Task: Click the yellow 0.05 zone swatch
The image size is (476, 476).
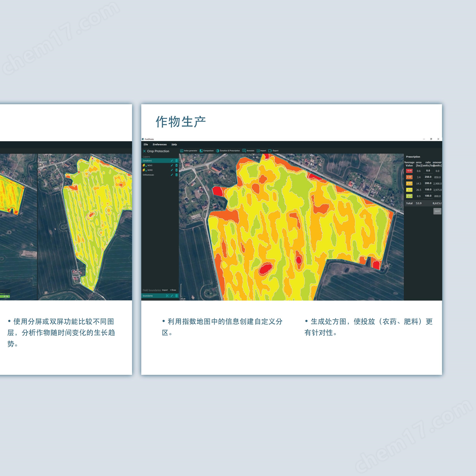Action: click(x=409, y=190)
